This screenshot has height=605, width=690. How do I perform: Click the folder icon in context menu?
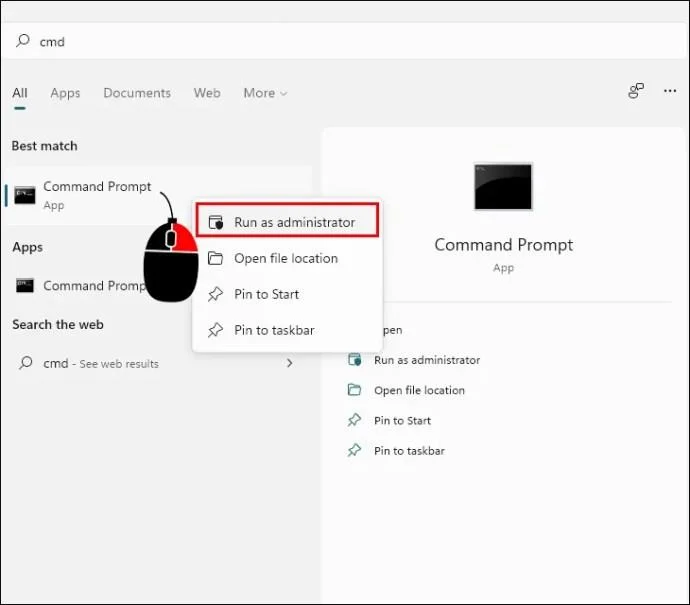click(x=215, y=258)
